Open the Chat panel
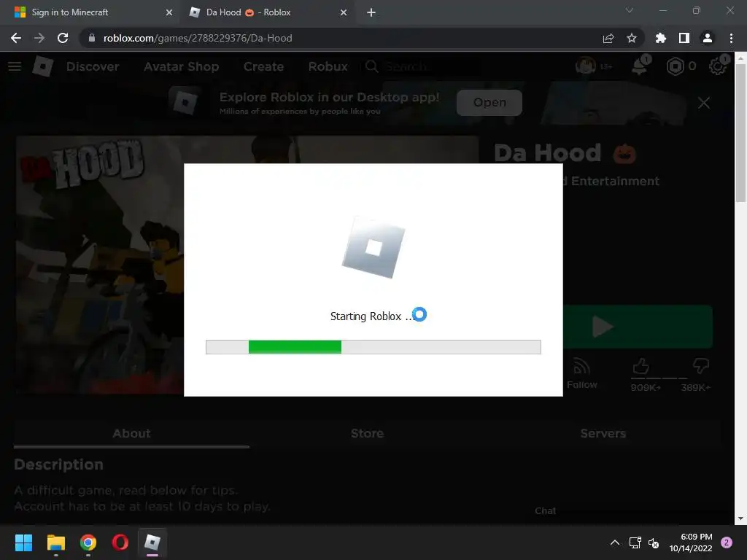Viewport: 747px width, 560px height. [545, 511]
